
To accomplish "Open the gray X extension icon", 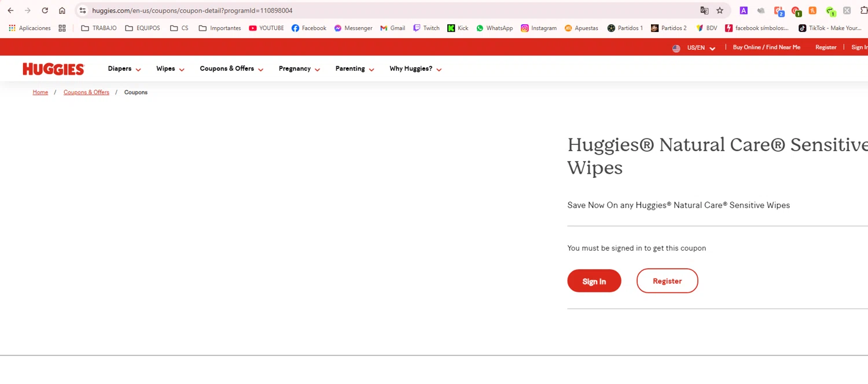I will tap(847, 10).
